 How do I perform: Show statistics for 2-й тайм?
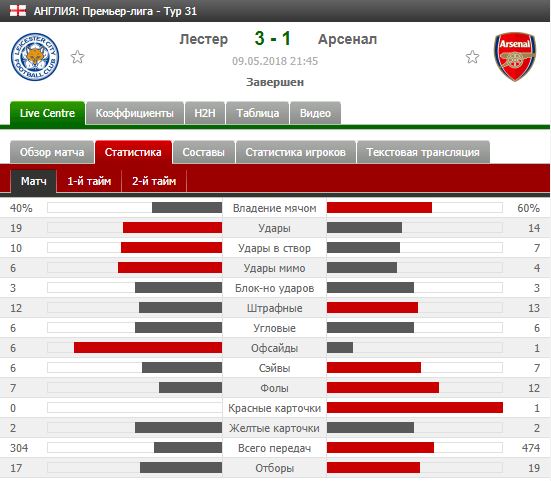(x=154, y=181)
